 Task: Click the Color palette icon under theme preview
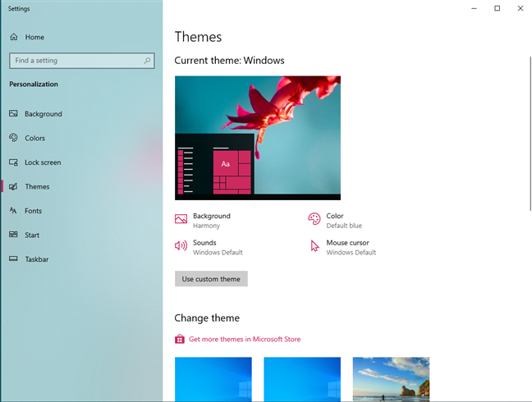pos(314,218)
